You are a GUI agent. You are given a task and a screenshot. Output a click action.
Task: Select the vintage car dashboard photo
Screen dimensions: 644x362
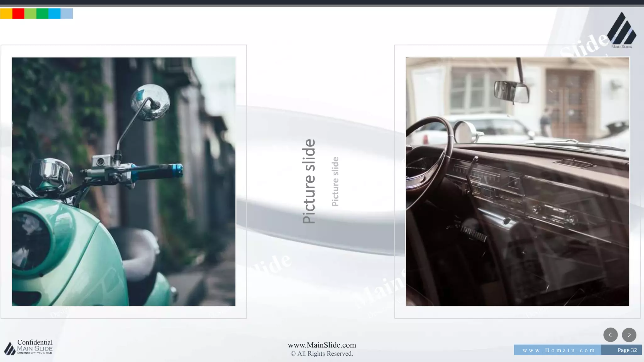point(517,181)
